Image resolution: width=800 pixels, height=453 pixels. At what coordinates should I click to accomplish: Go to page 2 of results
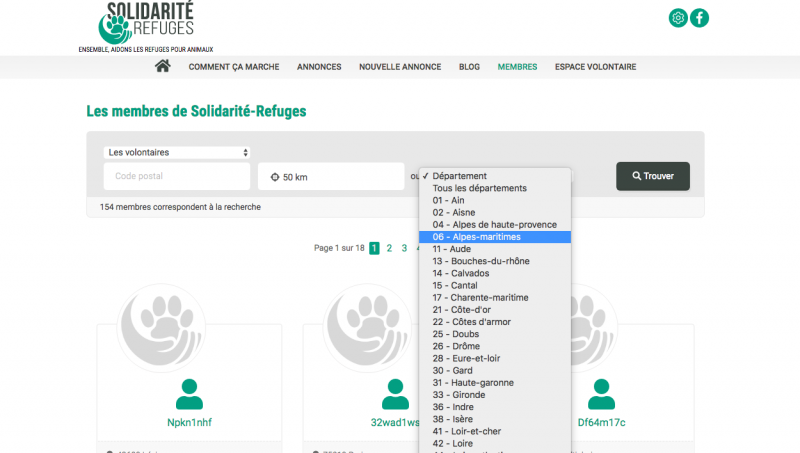point(389,248)
